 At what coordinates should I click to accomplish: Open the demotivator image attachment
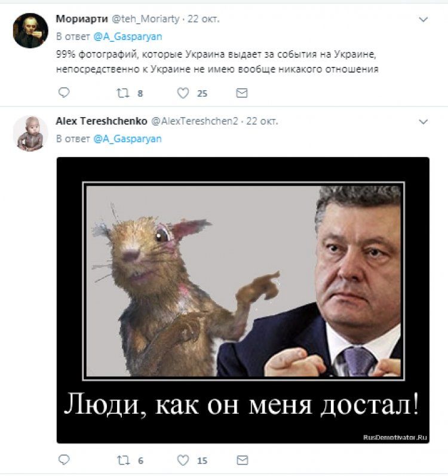243,300
